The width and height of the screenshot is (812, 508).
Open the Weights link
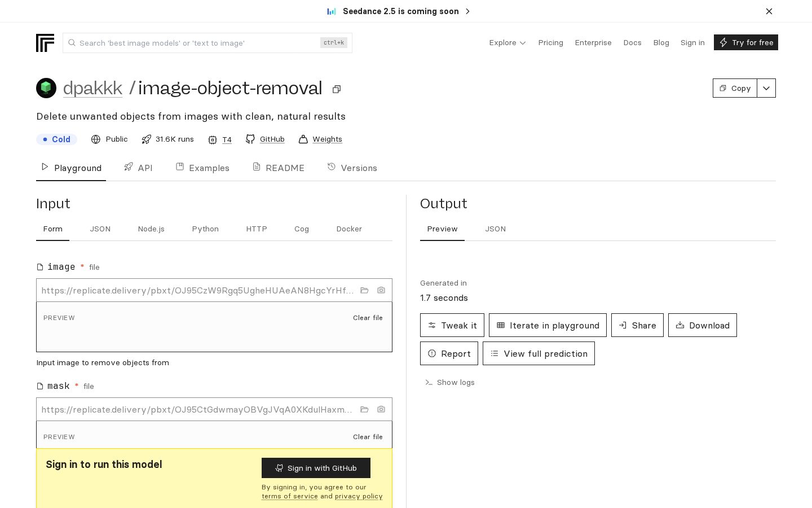click(327, 139)
